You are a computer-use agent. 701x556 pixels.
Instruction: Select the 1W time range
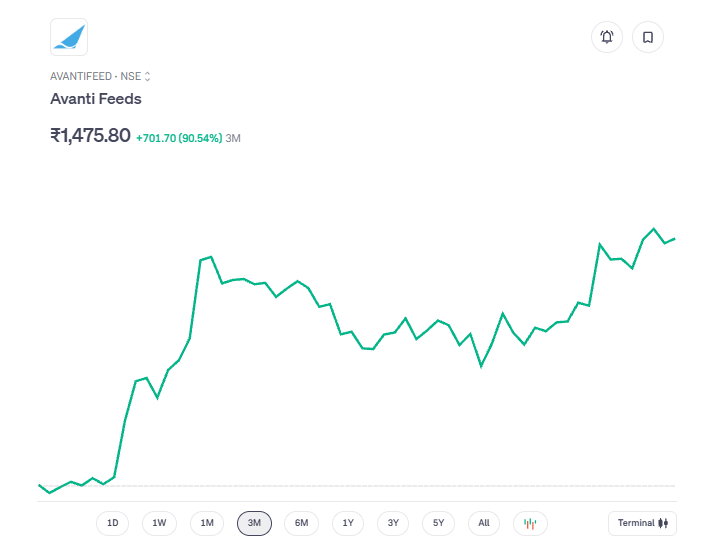coord(159,523)
